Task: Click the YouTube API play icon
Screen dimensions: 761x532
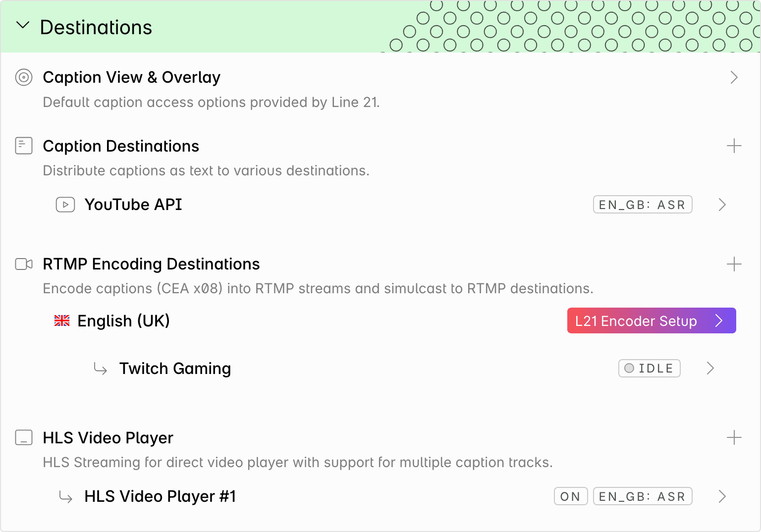Action: 65,205
